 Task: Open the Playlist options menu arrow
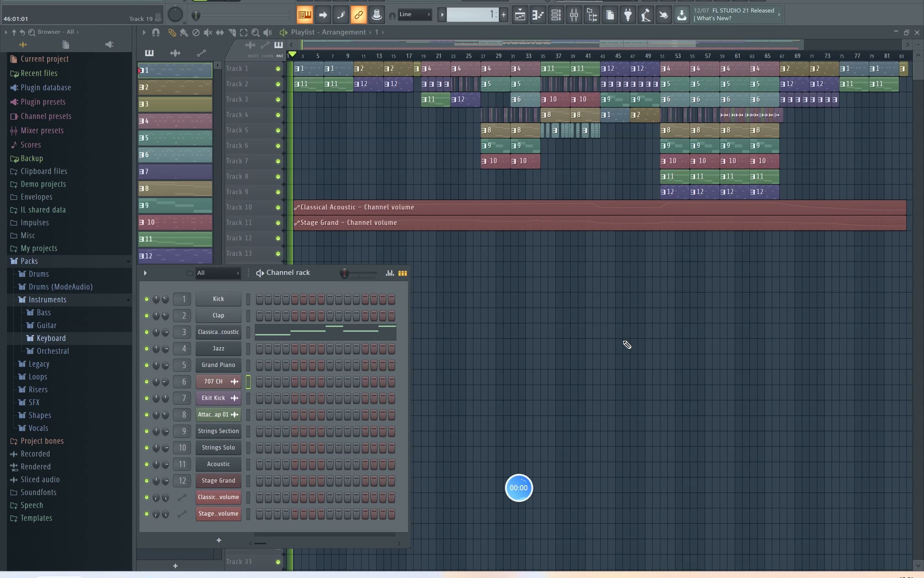144,33
